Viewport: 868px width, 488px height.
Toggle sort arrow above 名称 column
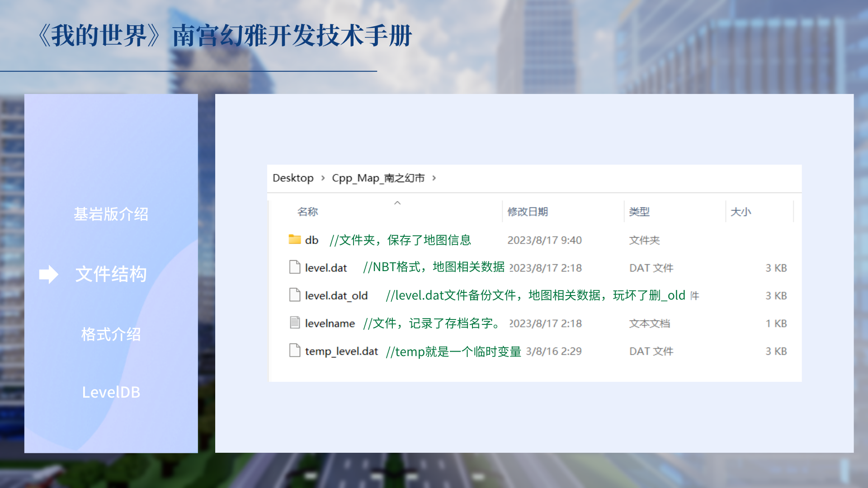click(397, 203)
